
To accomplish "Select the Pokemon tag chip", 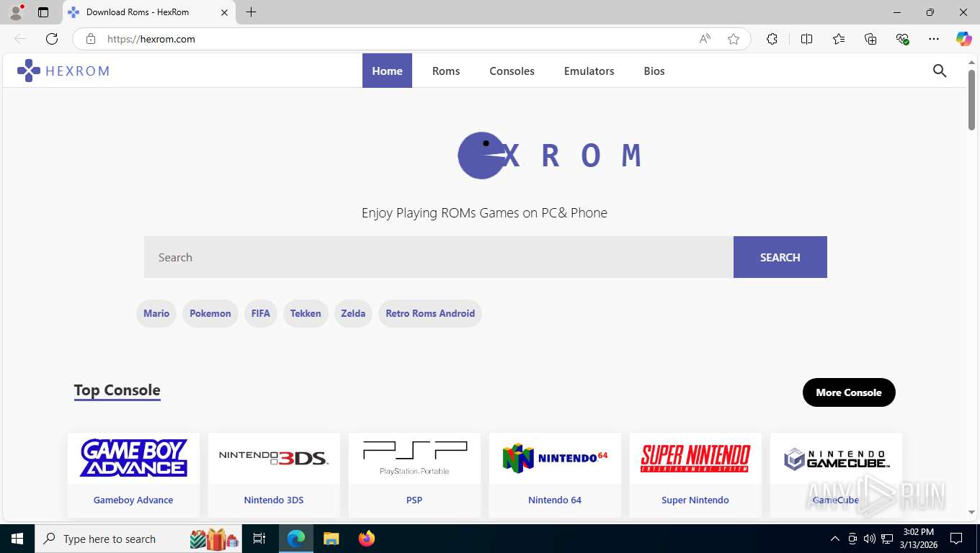I will pos(210,313).
